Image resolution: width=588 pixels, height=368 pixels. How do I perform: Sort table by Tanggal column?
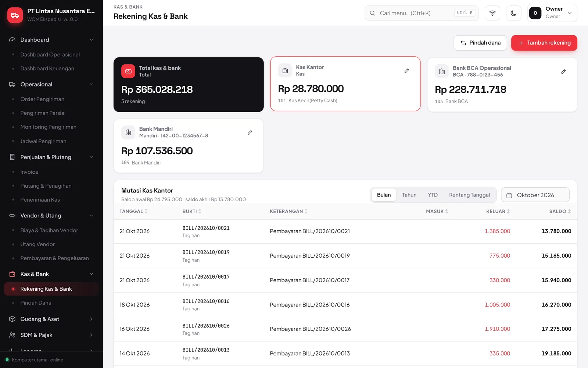(x=133, y=211)
